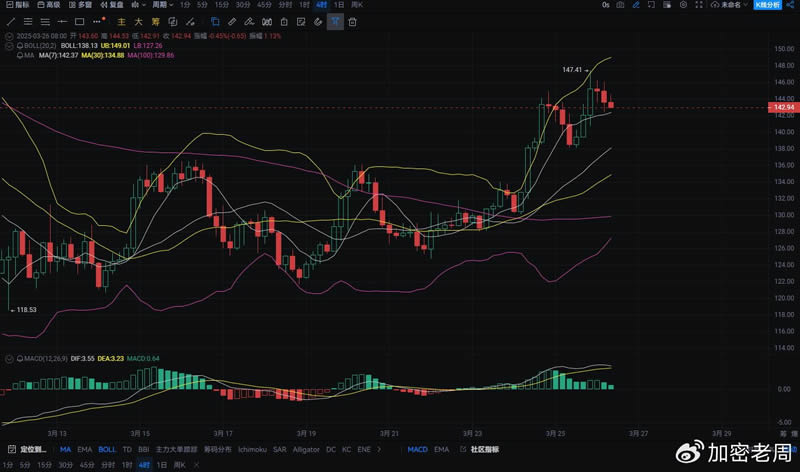Screen dimensions: 800x472
Task: Click the 指标 indicators button
Action: coord(17,5)
